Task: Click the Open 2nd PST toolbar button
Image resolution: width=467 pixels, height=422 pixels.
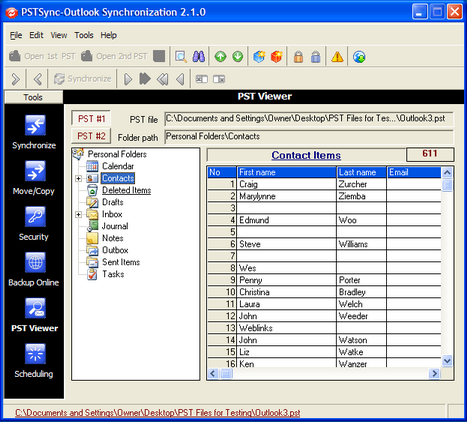Action: click(115, 56)
